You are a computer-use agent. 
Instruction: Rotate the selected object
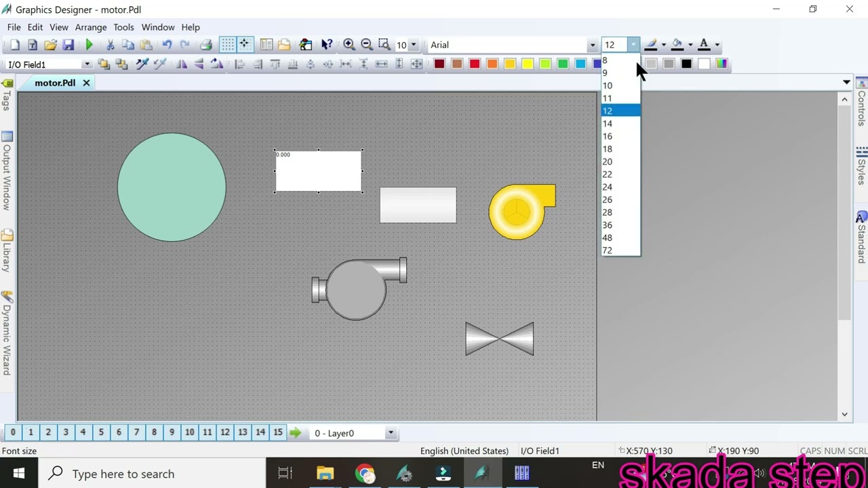tap(216, 64)
